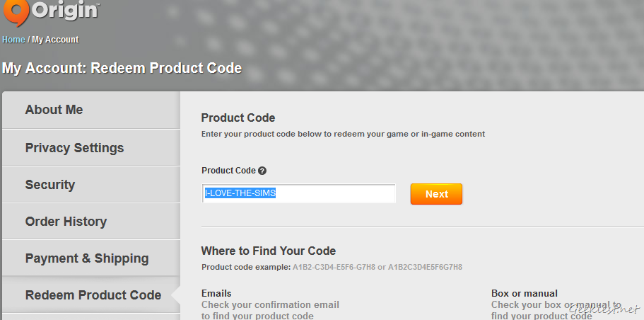Click the My Account: Redeem Product Code title
644x320 pixels.
122,69
